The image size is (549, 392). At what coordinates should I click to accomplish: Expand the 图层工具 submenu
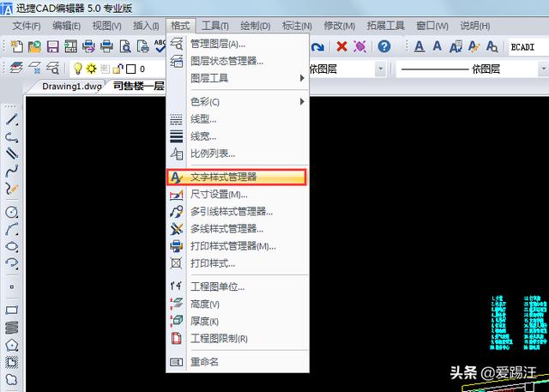(238, 78)
